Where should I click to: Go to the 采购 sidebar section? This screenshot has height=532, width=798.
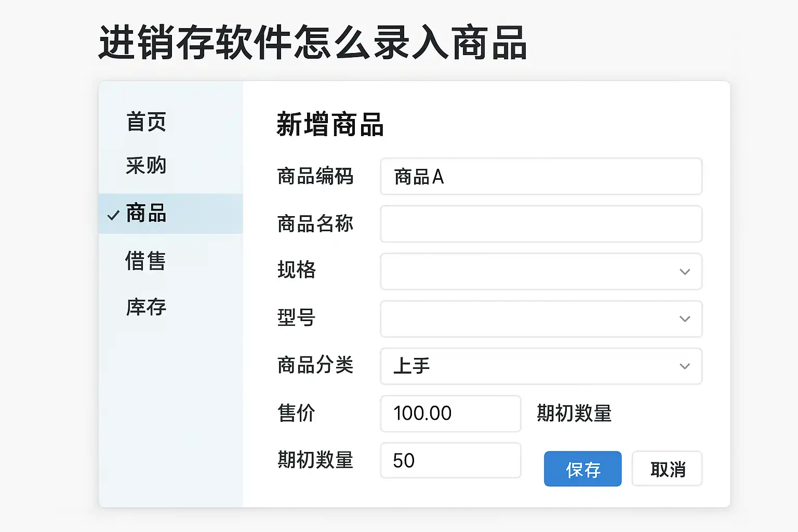click(146, 166)
